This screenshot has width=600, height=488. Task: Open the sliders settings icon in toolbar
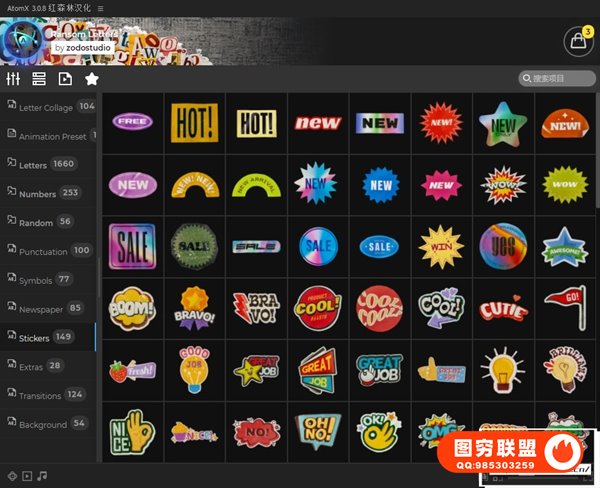[x=13, y=79]
